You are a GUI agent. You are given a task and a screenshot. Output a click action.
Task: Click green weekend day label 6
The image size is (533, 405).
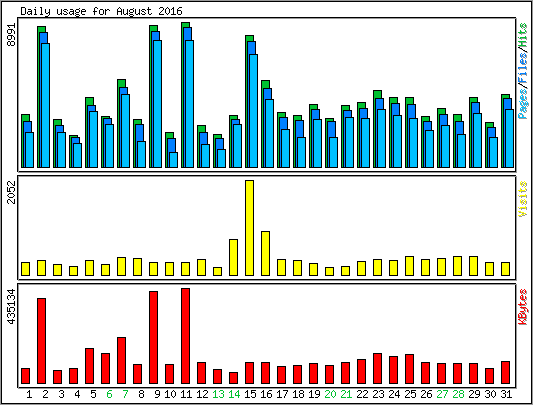tap(109, 394)
